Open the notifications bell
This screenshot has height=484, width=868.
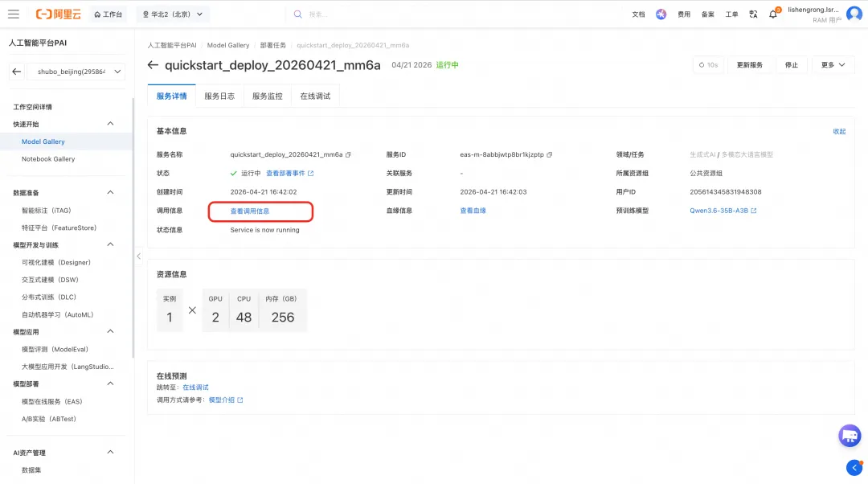point(773,14)
